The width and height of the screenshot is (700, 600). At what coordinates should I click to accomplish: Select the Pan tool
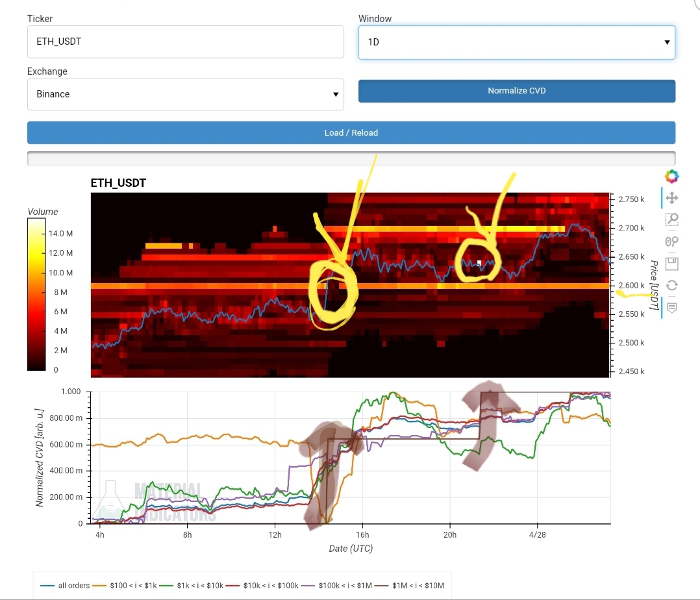click(671, 198)
